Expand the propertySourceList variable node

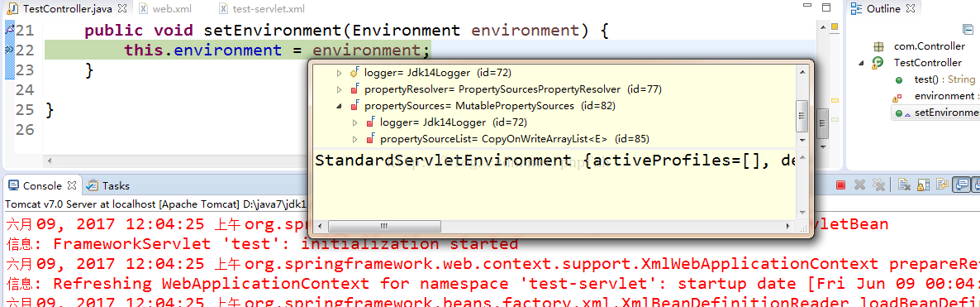pos(355,139)
